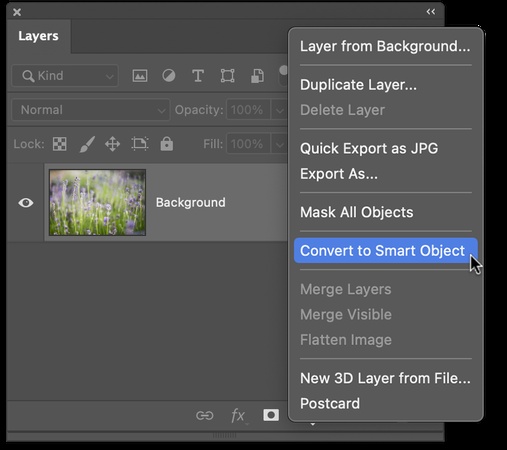507x450 pixels.
Task: Open the Normal blend mode dropdown
Action: point(91,110)
